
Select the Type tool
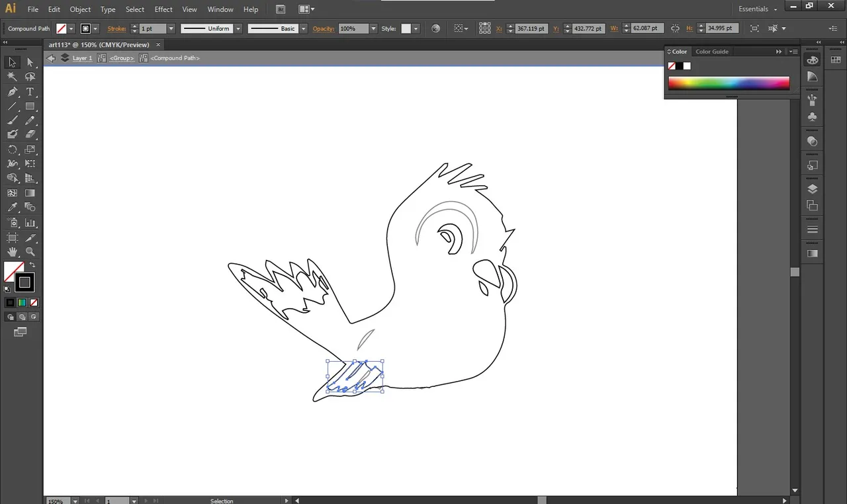coord(30,91)
